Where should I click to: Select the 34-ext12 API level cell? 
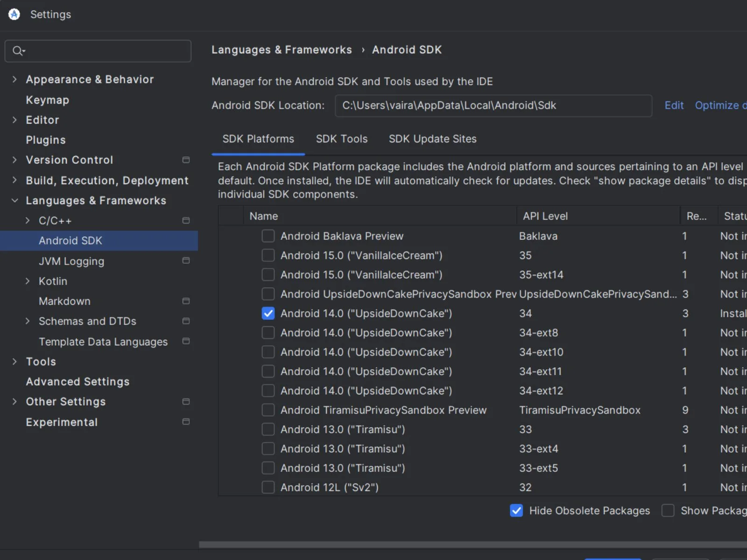541,391
